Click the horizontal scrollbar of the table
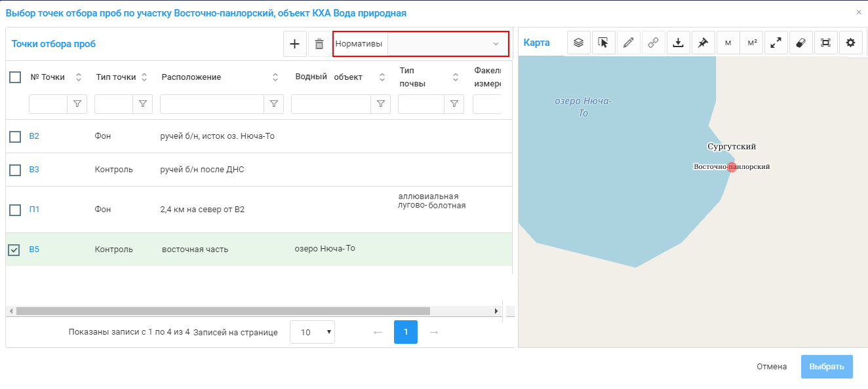This screenshot has width=868, height=389. (223, 311)
